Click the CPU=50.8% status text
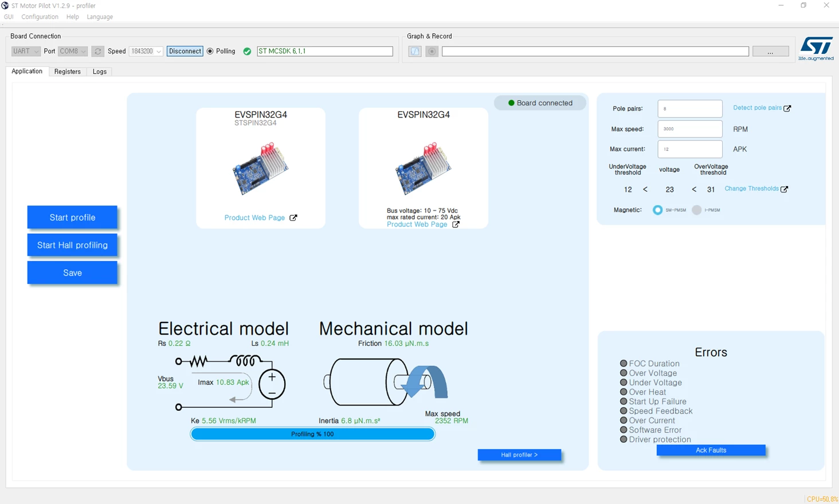This screenshot has height=504, width=839. (822, 499)
